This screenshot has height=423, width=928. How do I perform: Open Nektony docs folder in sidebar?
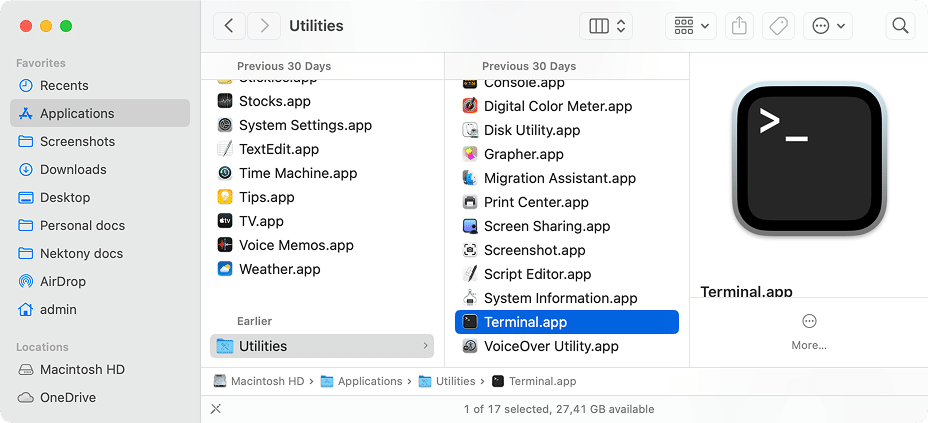tap(100, 253)
